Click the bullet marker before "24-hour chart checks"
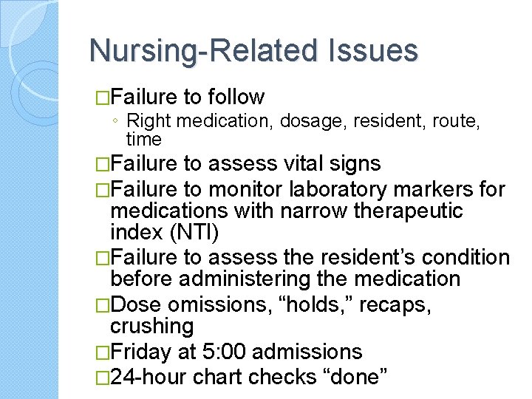This screenshot has width=532, height=399. (x=104, y=376)
